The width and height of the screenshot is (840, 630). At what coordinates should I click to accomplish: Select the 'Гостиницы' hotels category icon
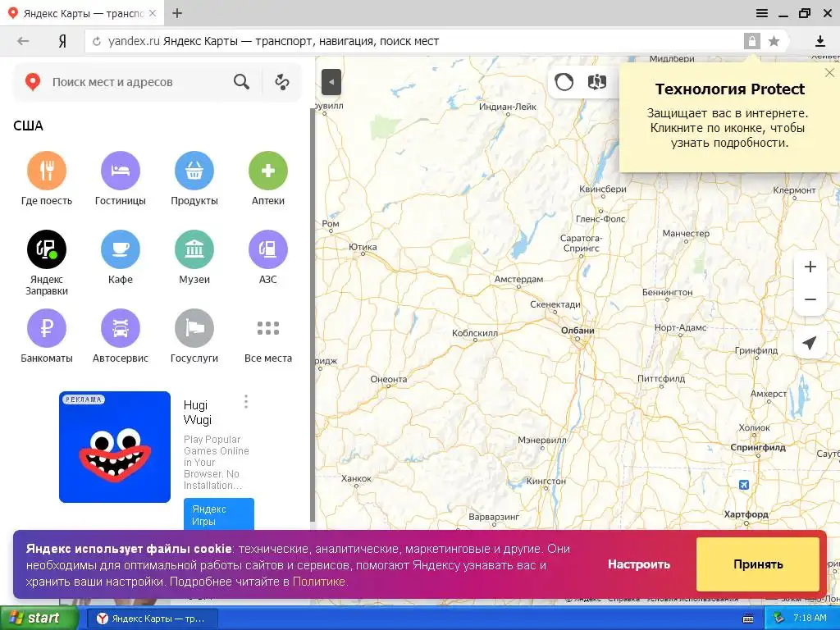(121, 171)
